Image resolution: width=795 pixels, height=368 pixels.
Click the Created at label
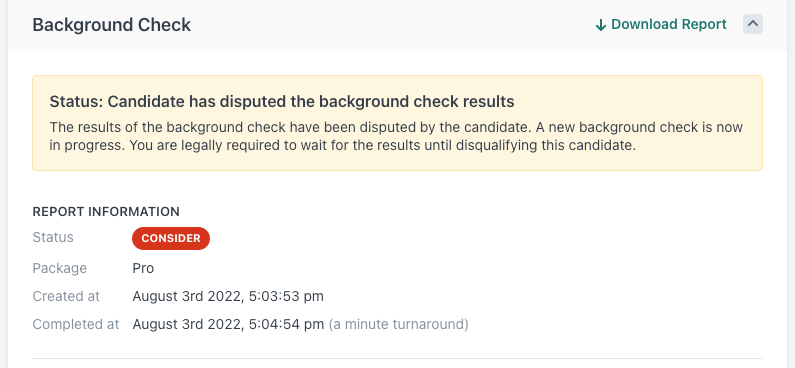coord(66,296)
